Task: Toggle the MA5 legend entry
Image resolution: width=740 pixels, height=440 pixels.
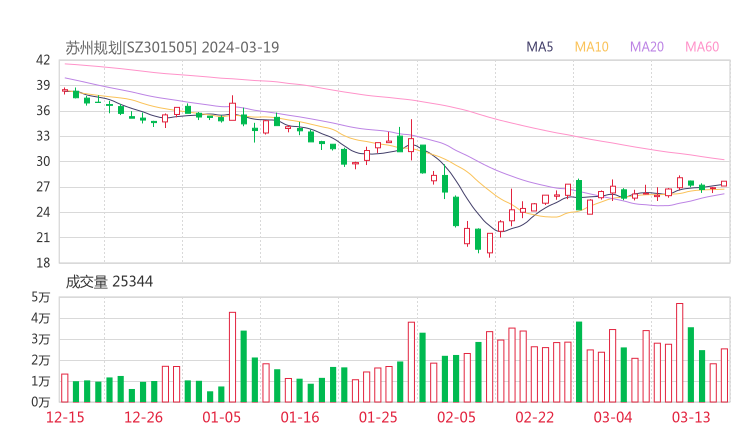Action: 540,47
